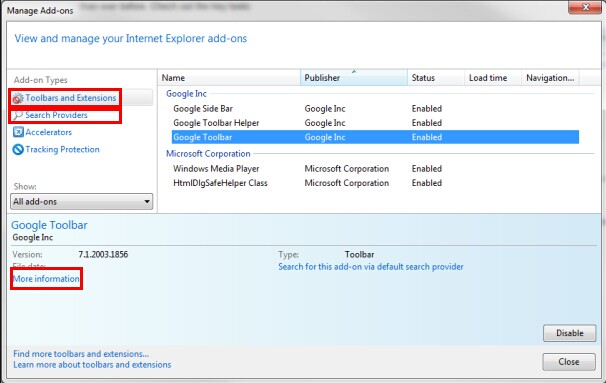Screen dimensions: 606x383
Task: Open the More information link
Action: tap(46, 279)
